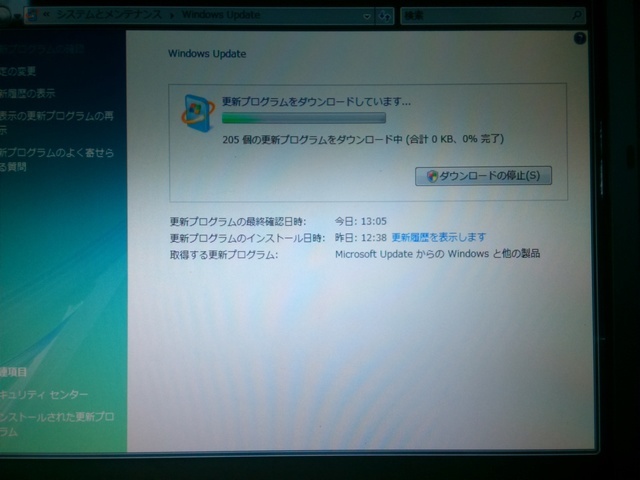Click the search magnifier icon
The width and height of the screenshot is (640, 480).
577,16
